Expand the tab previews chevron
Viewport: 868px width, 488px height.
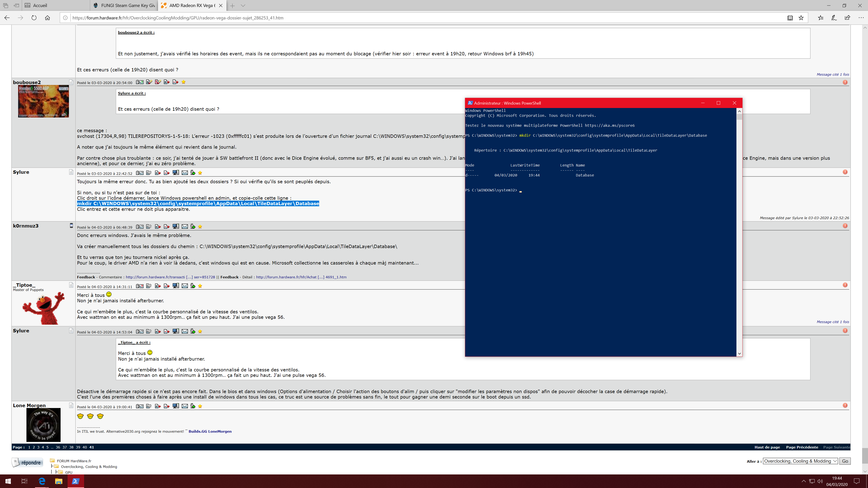243,5
